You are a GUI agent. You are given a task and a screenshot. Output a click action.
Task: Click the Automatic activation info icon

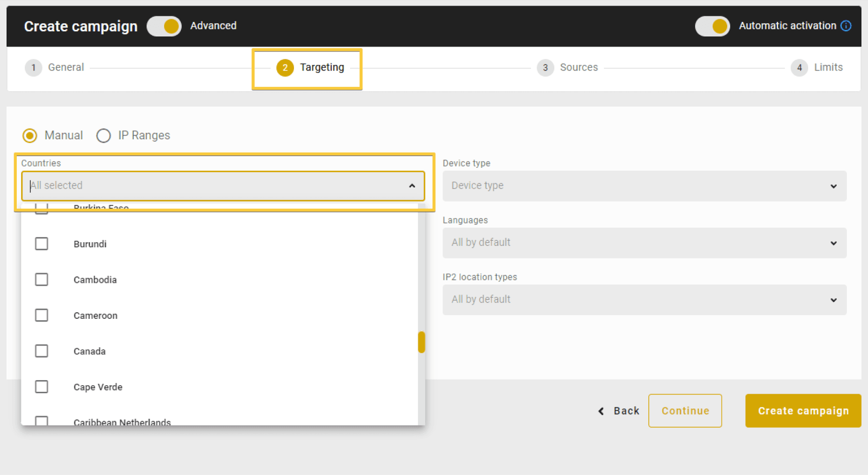(846, 26)
